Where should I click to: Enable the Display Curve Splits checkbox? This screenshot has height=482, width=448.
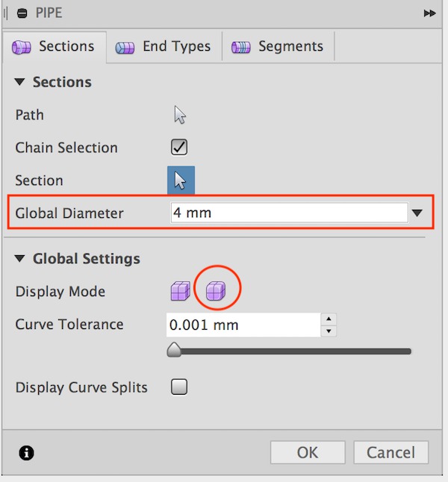(x=179, y=386)
